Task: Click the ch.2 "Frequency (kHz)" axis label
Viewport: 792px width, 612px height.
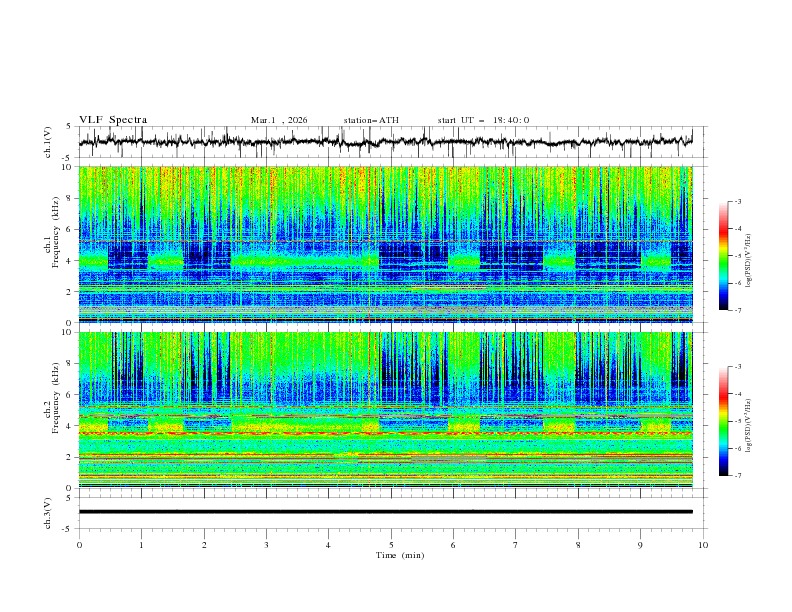Action: (56, 398)
